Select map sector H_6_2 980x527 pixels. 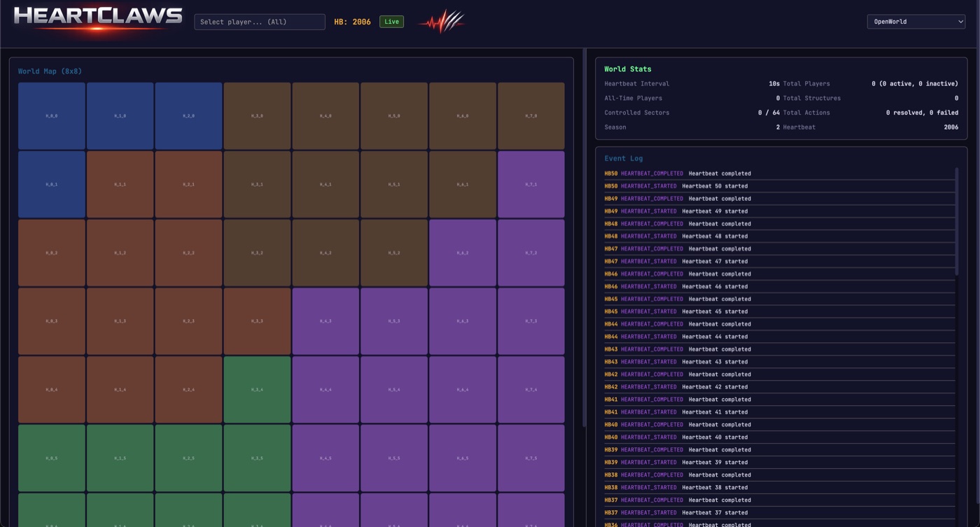coord(463,253)
